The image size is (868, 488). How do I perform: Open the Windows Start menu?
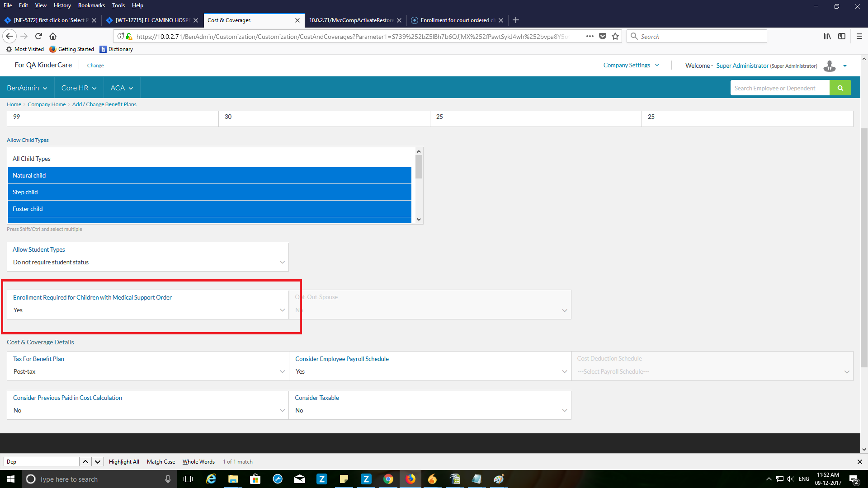(11, 479)
